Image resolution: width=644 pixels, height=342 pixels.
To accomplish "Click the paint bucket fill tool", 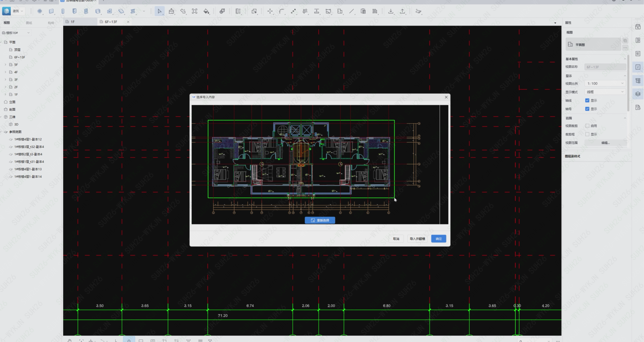I will pos(206,11).
